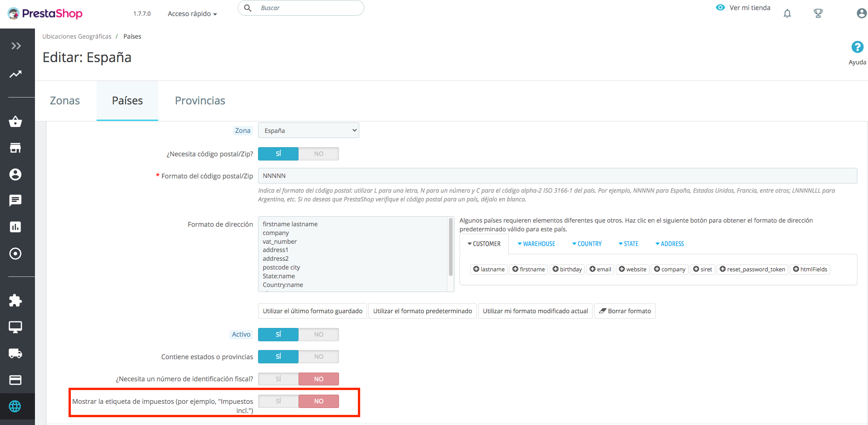The height and width of the screenshot is (425, 868).
Task: Open the trophy merchant expertise icon
Action: (818, 13)
